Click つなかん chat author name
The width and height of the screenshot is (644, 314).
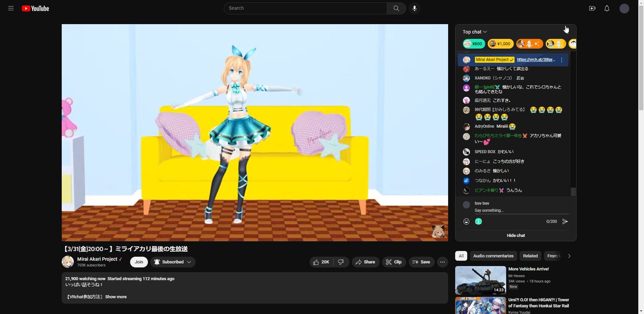click(x=482, y=181)
